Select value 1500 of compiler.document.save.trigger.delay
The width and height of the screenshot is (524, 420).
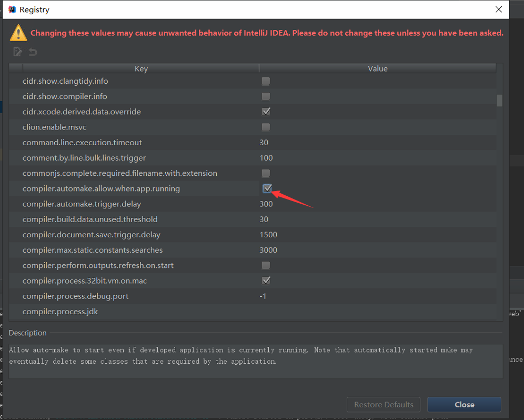[x=268, y=235]
